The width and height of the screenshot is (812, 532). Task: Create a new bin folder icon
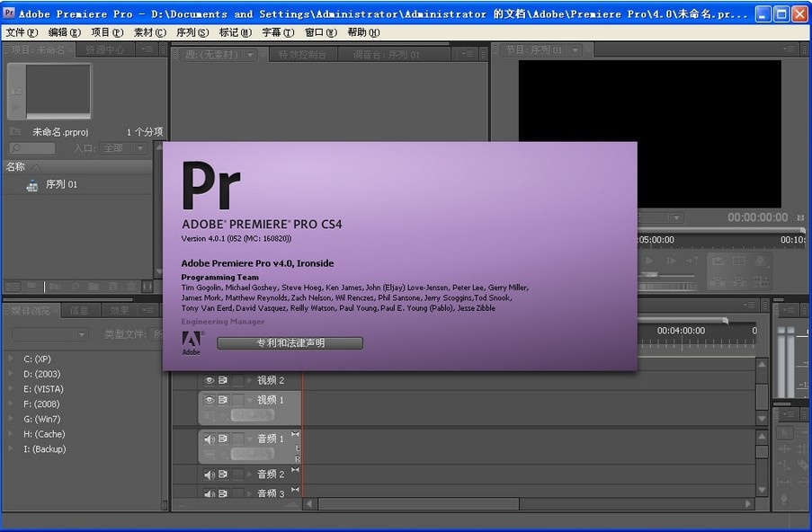94,286
